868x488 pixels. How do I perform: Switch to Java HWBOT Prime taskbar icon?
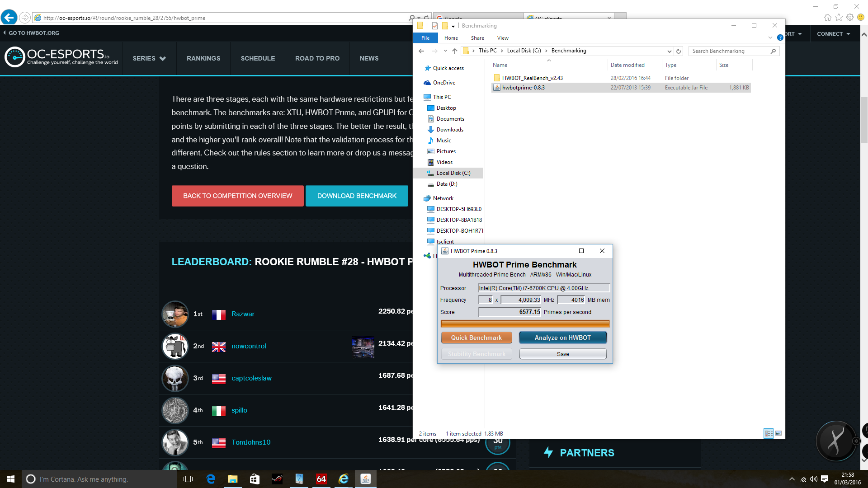click(x=366, y=479)
